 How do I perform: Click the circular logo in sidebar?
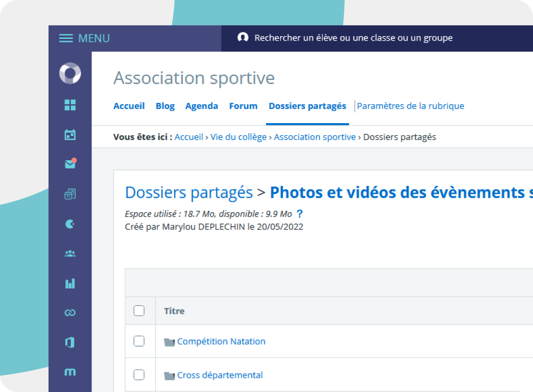(x=70, y=73)
